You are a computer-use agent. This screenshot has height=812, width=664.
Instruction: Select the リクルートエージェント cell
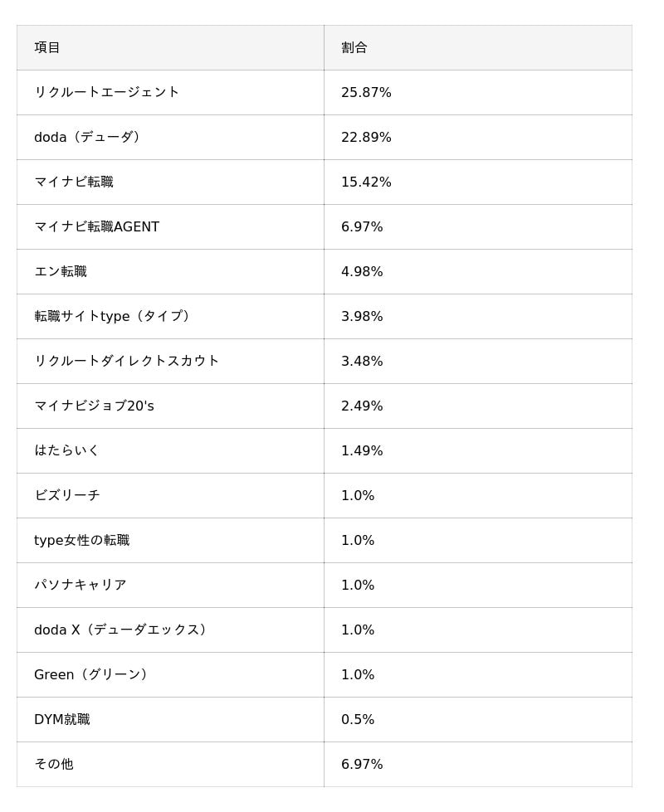[x=106, y=92]
